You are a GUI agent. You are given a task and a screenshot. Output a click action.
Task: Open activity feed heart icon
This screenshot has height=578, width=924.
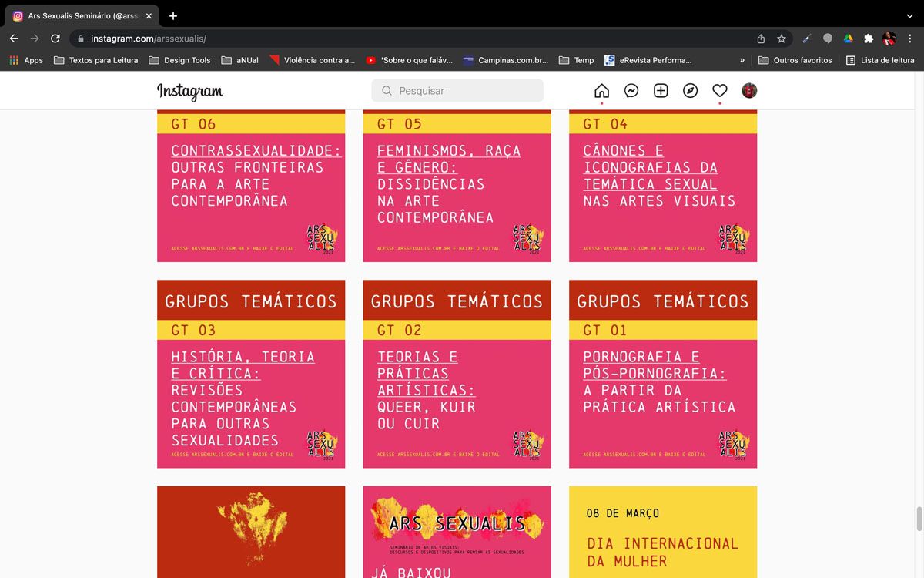(720, 91)
